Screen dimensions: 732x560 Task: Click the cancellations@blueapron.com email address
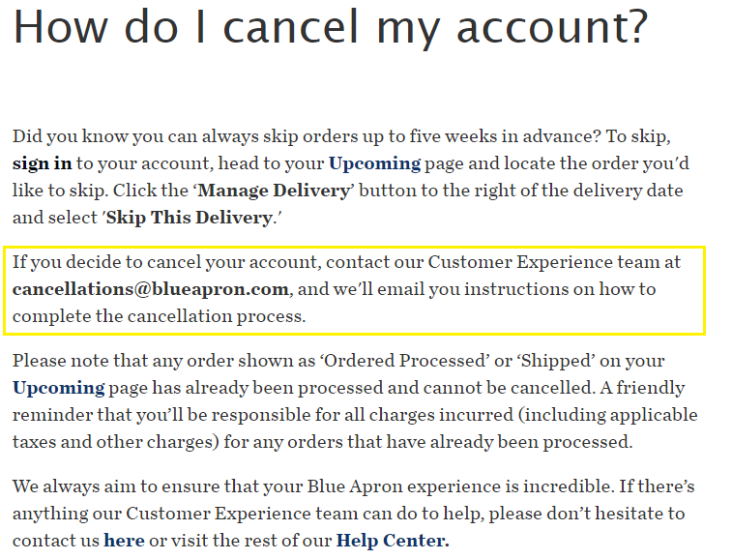(151, 288)
